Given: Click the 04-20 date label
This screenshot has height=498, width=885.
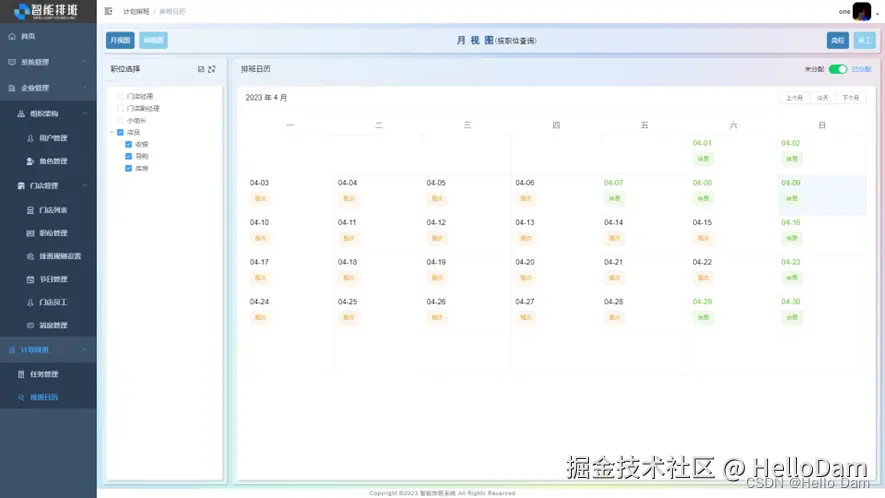Looking at the screenshot, I should 524,262.
